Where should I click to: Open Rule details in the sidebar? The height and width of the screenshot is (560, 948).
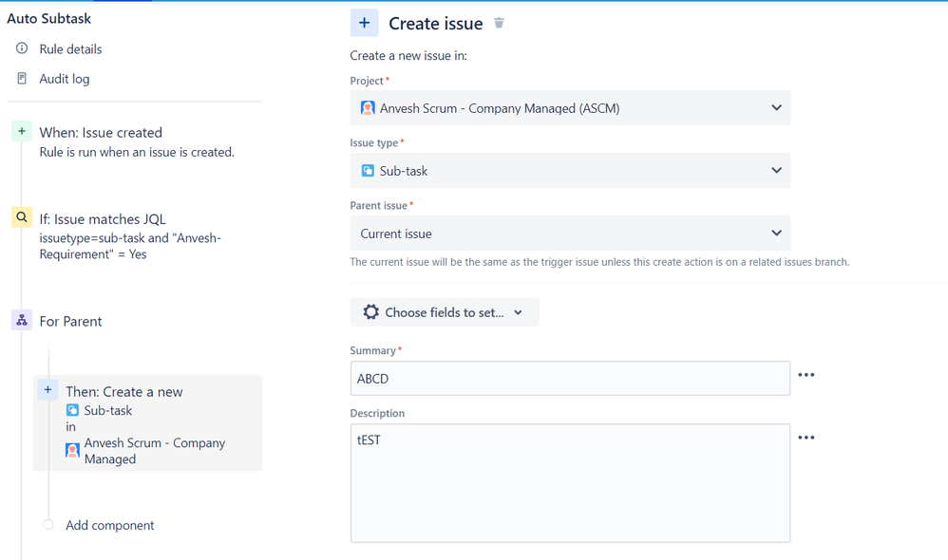pos(70,48)
